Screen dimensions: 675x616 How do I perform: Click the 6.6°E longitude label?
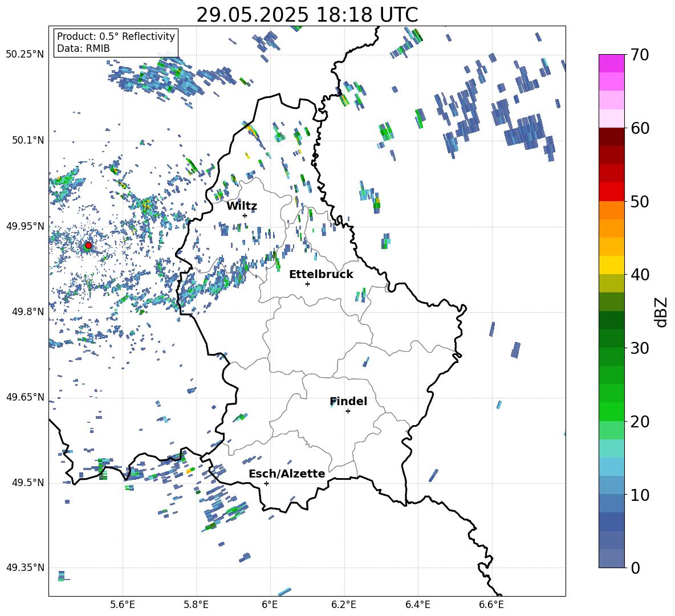click(491, 605)
